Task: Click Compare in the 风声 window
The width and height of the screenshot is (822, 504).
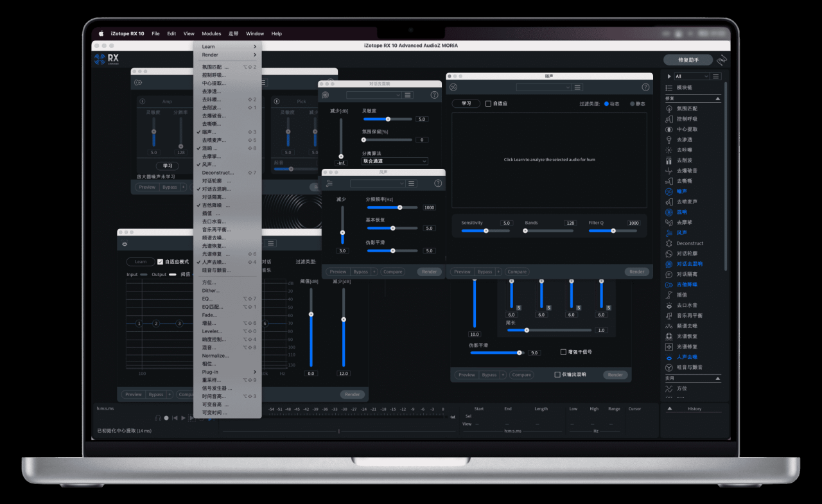Action: (393, 272)
